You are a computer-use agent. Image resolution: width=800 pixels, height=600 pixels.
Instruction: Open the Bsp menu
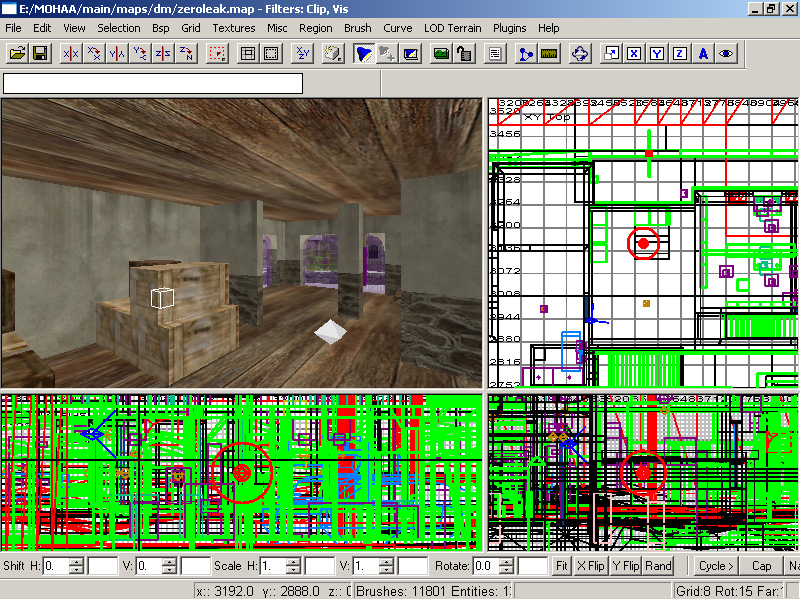tap(161, 28)
